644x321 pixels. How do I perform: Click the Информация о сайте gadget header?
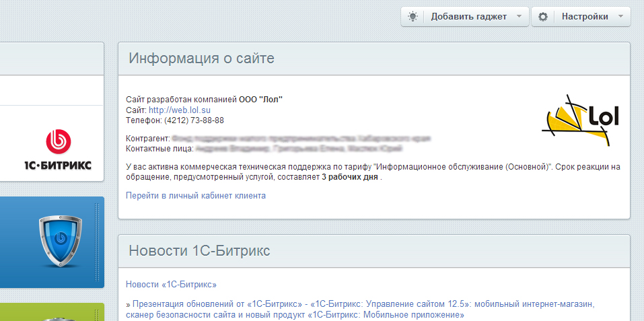[x=201, y=59]
